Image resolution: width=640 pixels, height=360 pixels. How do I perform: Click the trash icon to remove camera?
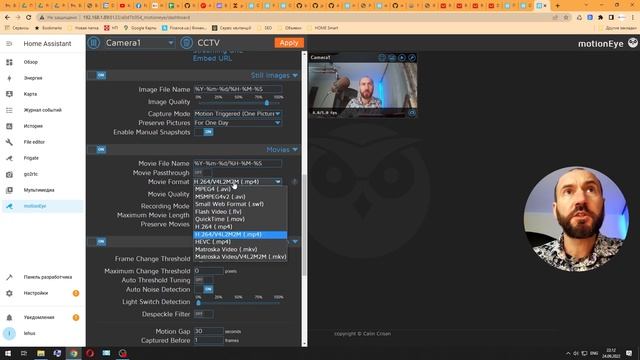pos(187,43)
